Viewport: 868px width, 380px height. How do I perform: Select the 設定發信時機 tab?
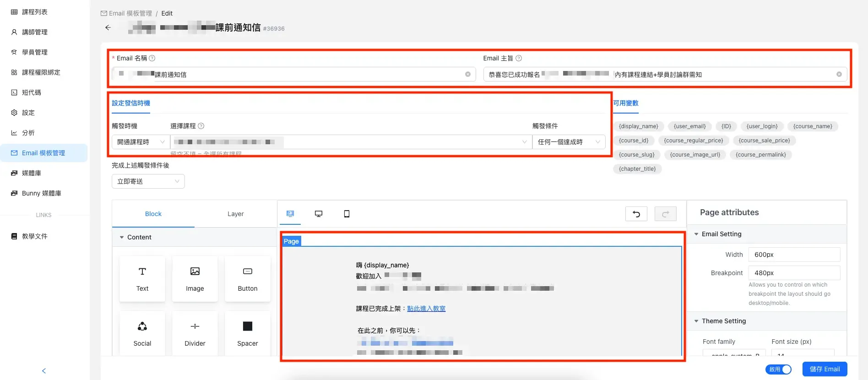pyautogui.click(x=131, y=103)
